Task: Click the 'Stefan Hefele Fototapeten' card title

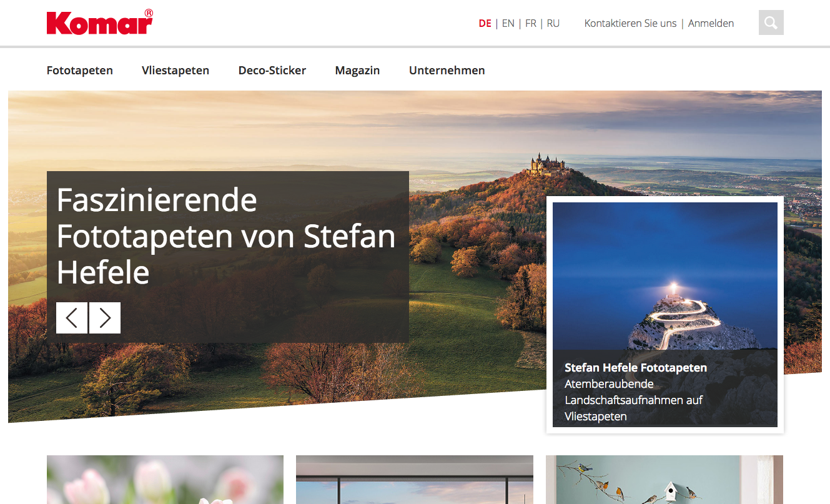Action: pyautogui.click(x=636, y=368)
